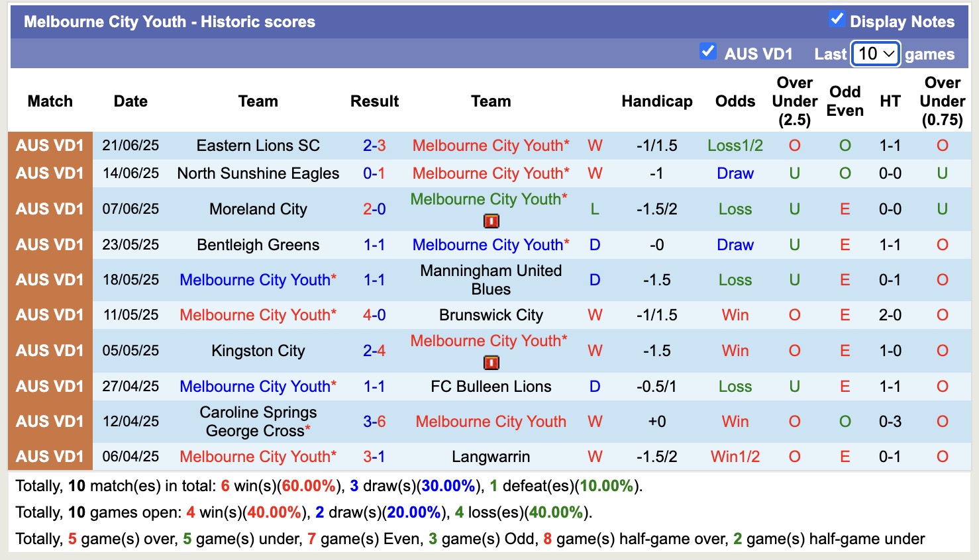Click the Draw odds link in the 14/06/25 row

pos(735,173)
